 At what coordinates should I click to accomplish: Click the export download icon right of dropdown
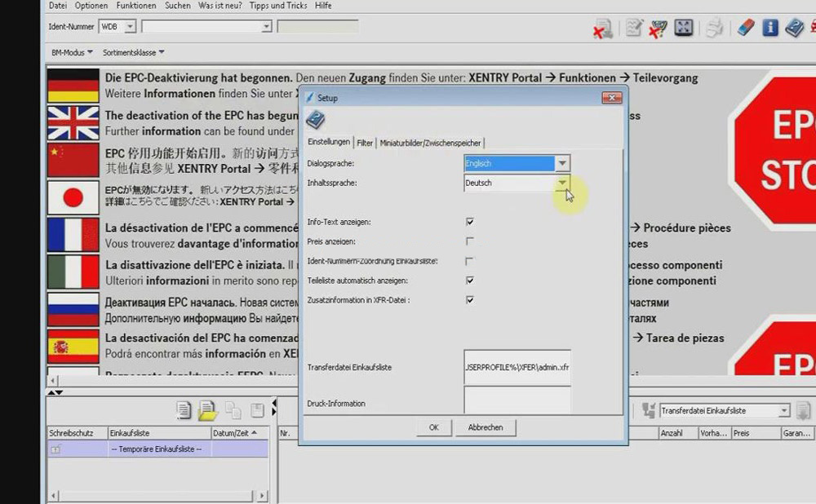tap(803, 410)
